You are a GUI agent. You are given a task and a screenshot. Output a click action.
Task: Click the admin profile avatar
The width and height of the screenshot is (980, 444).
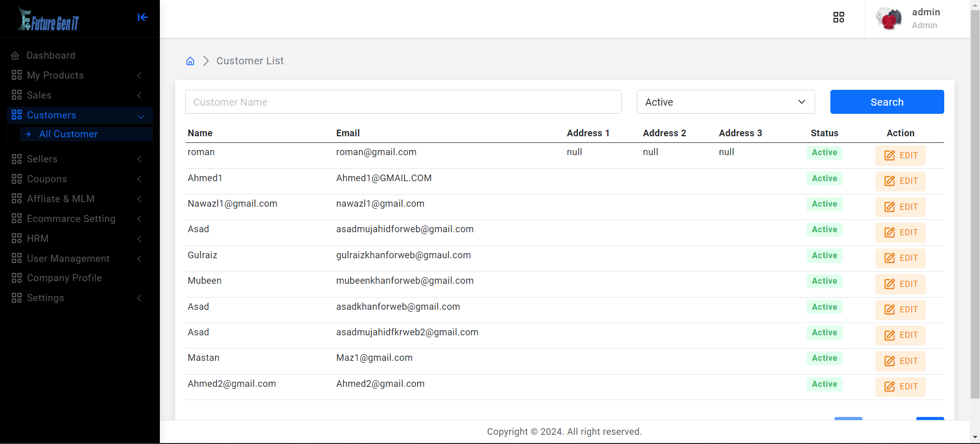tap(889, 19)
